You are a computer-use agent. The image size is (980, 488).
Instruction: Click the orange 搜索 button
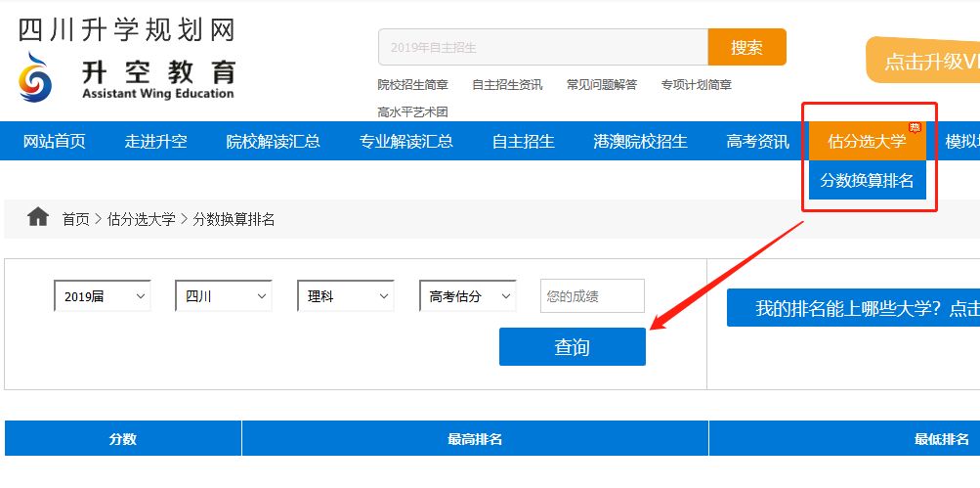746,47
